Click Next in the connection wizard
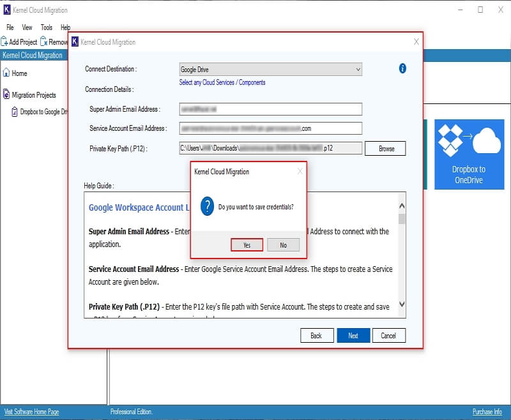 (x=353, y=335)
